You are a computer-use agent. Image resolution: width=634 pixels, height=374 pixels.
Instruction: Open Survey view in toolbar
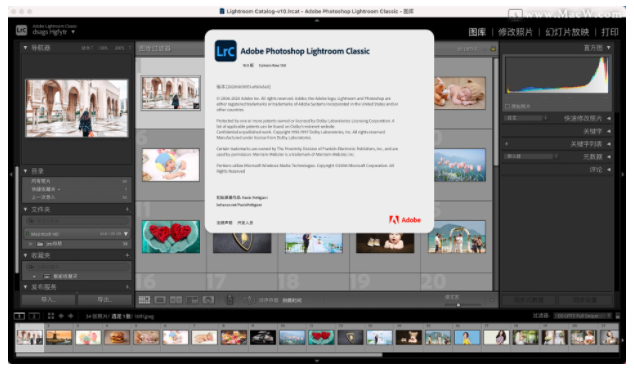pyautogui.click(x=192, y=300)
